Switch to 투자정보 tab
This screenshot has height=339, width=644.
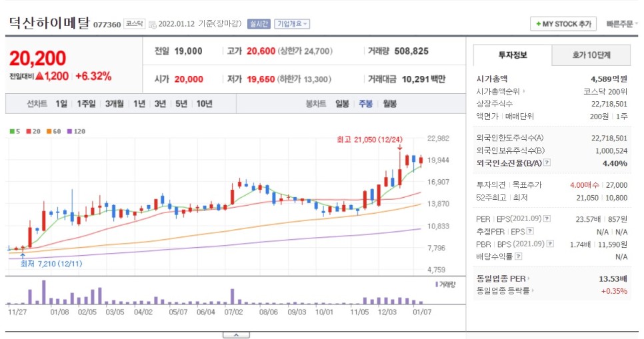pos(513,55)
